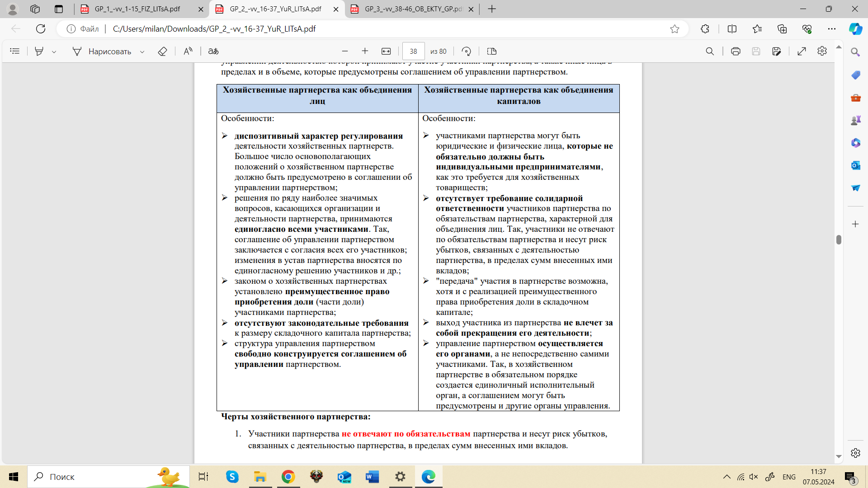The width and height of the screenshot is (868, 488).
Task: Show hidden system tray icons
Action: pyautogui.click(x=726, y=477)
